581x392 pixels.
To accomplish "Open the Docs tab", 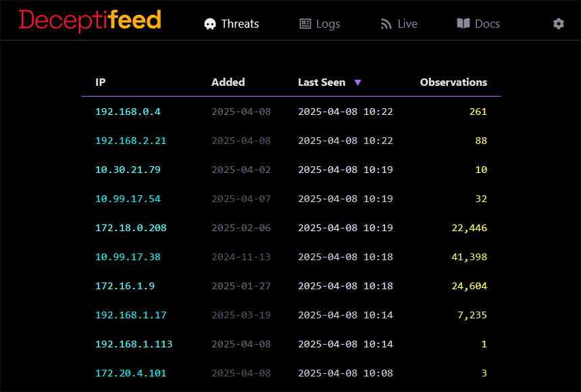I will [x=486, y=24].
